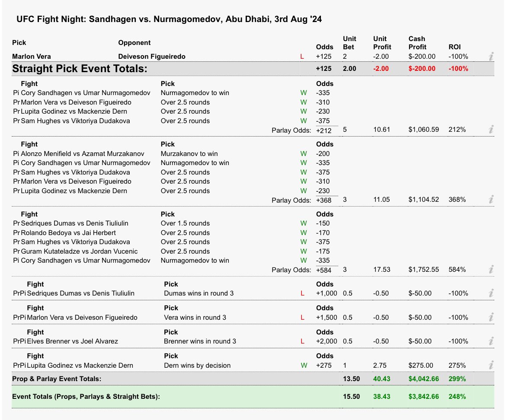The height and width of the screenshot is (420, 506).
Task: Click overall event cash profit '$3,842.66'
Action: coord(424,397)
